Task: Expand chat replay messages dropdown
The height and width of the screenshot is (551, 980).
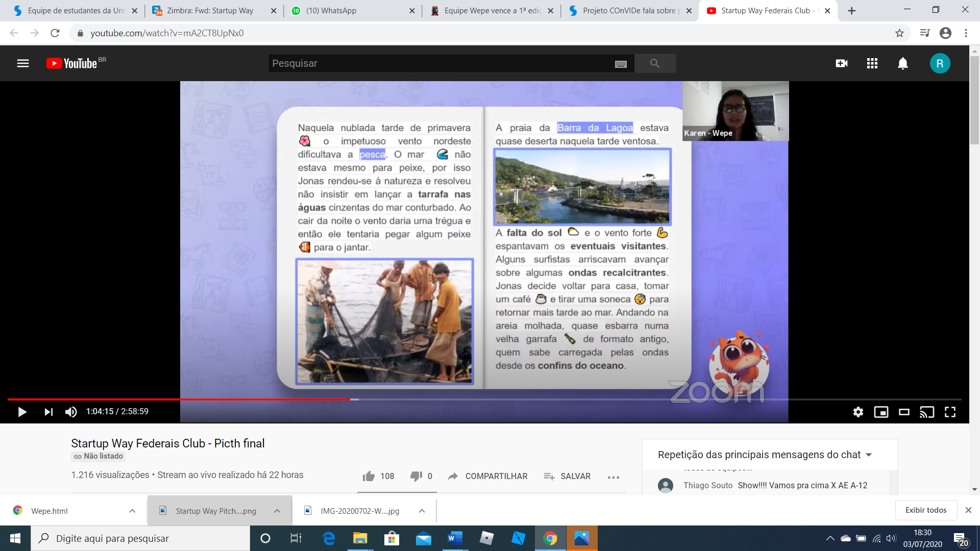Action: coord(869,455)
